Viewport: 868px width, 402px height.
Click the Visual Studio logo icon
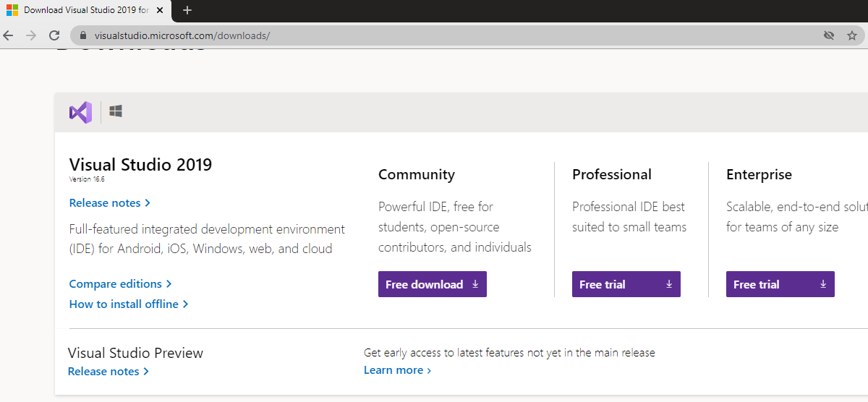[80, 112]
